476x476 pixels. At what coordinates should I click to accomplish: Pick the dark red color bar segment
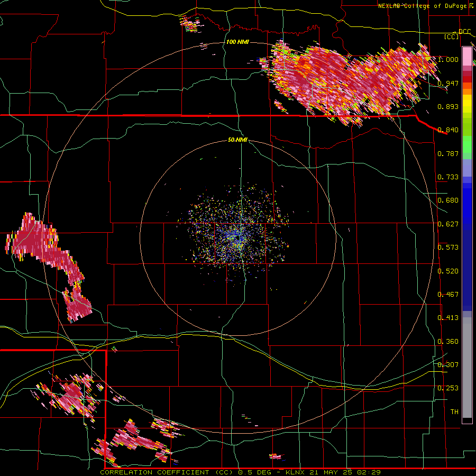point(467,79)
